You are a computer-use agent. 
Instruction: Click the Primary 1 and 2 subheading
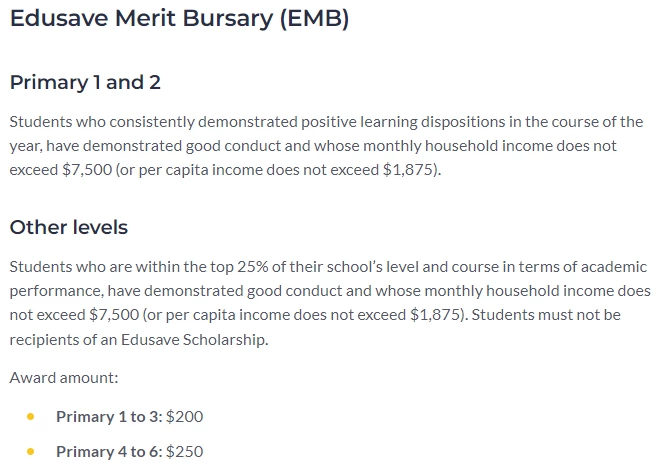tap(85, 82)
